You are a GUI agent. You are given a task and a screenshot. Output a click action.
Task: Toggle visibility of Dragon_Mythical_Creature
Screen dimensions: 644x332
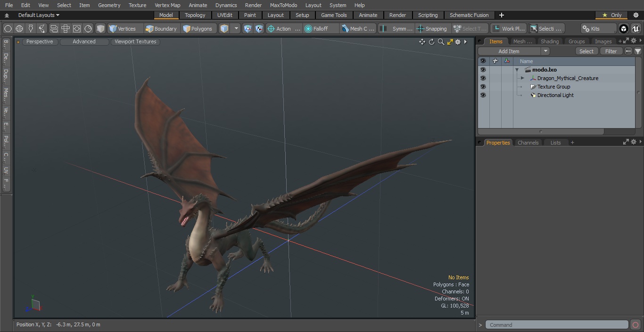[483, 78]
